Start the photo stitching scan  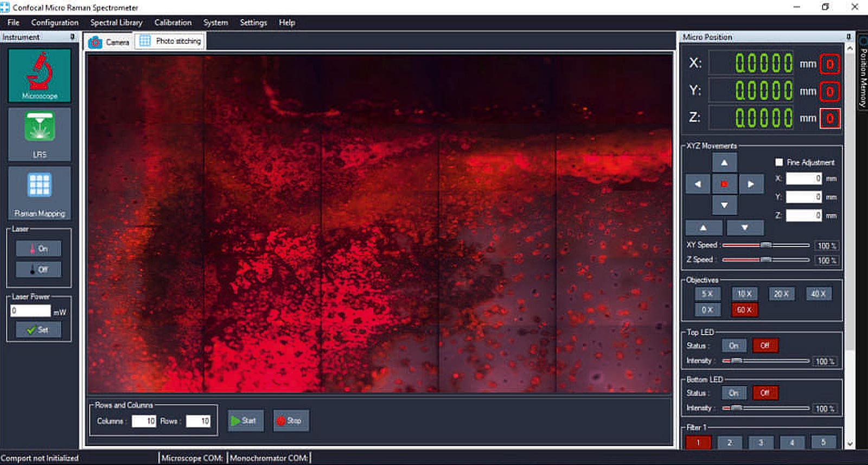244,421
